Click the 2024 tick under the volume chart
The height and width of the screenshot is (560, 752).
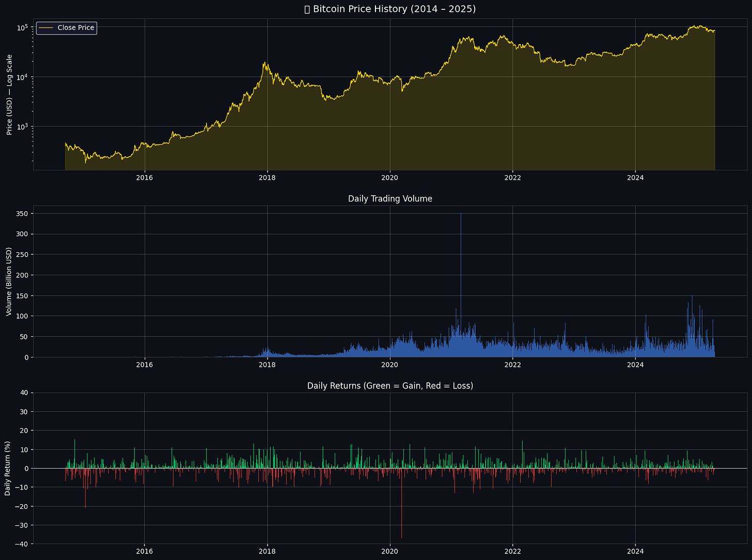pyautogui.click(x=635, y=365)
